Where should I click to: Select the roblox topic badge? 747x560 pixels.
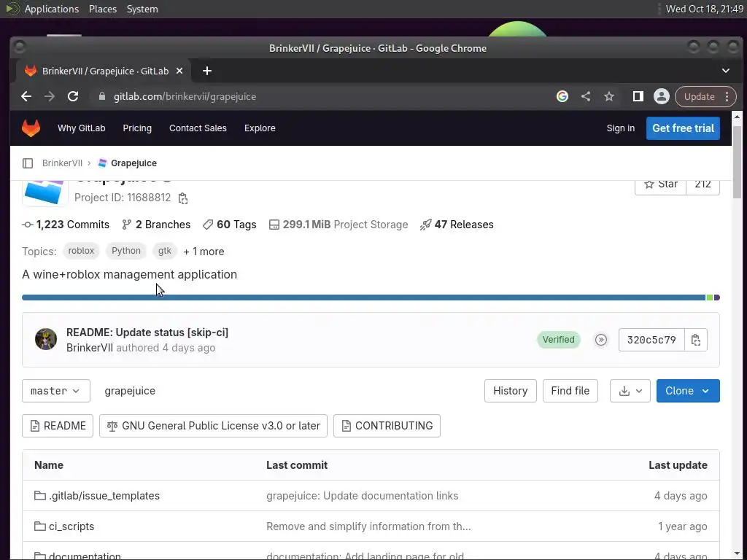point(81,251)
